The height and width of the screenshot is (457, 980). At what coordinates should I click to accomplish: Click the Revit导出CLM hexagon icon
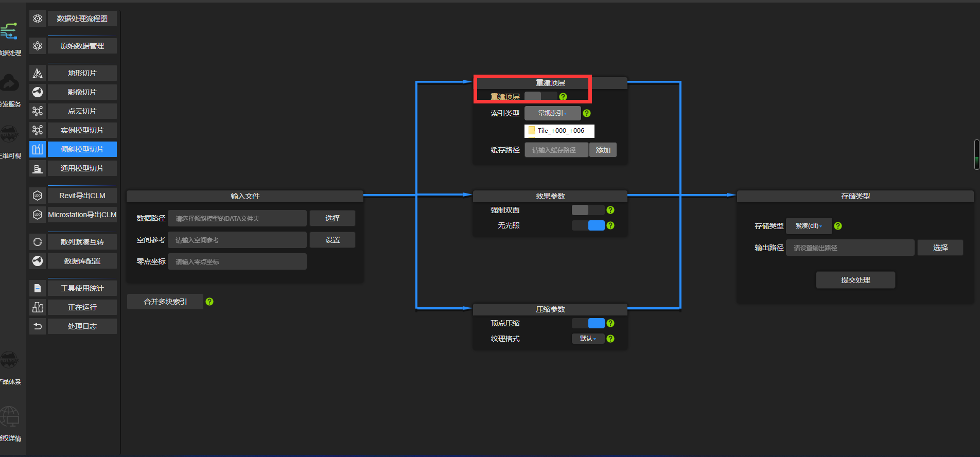tap(38, 196)
